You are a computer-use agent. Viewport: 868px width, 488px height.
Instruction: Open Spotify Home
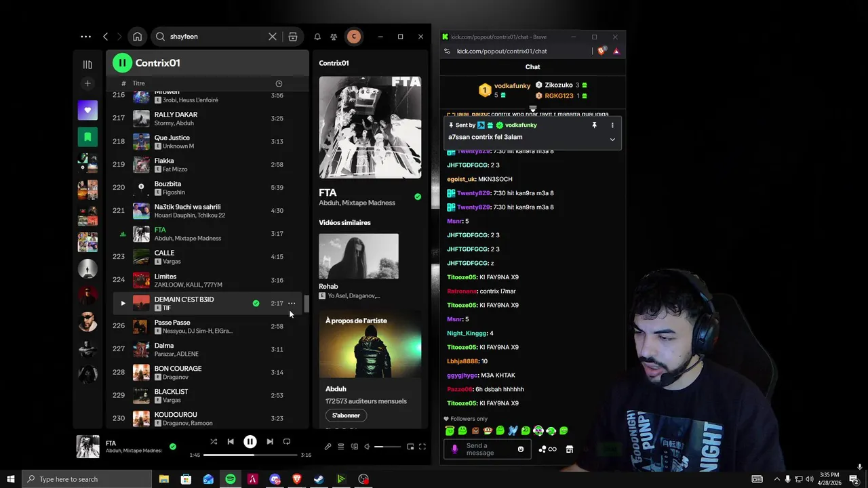coord(137,37)
